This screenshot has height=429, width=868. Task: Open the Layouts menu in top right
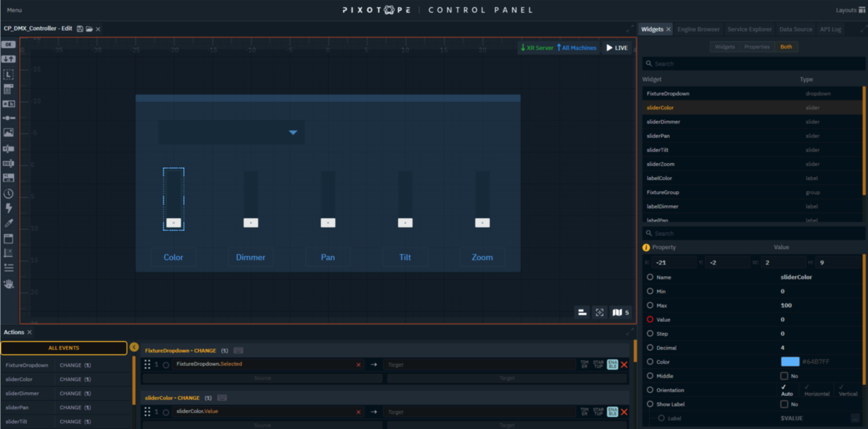(850, 10)
